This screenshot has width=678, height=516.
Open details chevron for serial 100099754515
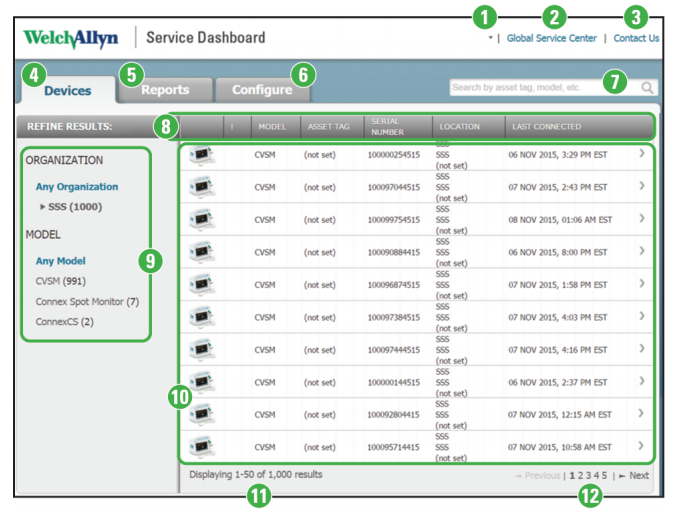click(642, 218)
